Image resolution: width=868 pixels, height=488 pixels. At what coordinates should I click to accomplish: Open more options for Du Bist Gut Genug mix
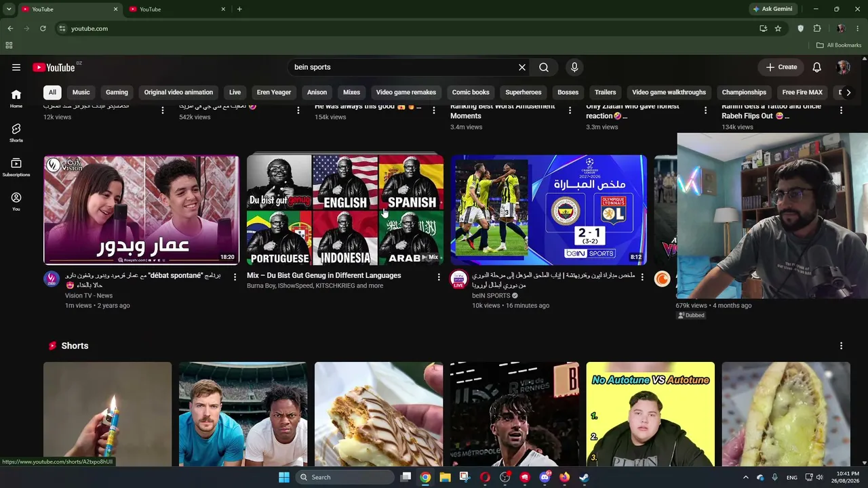coord(439,277)
